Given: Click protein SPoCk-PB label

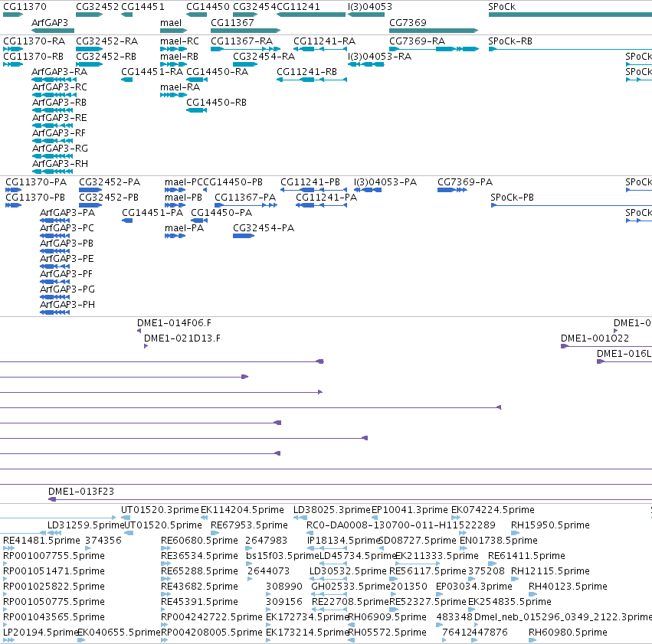Looking at the screenshot, I should pyautogui.click(x=512, y=197).
